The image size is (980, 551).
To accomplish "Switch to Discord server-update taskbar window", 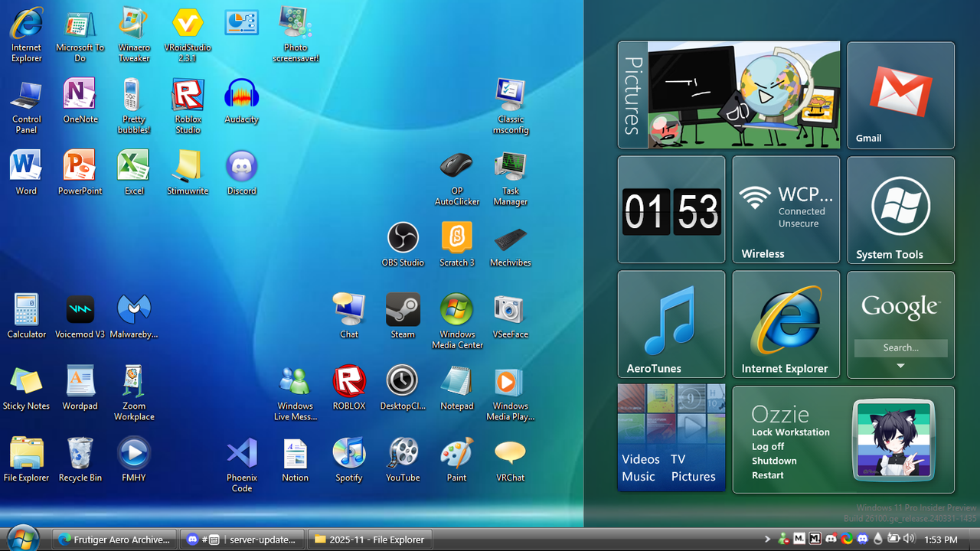I will click(242, 540).
